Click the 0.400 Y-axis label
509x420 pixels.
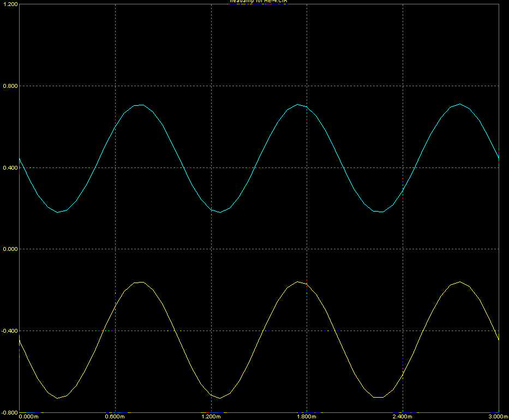point(10,167)
